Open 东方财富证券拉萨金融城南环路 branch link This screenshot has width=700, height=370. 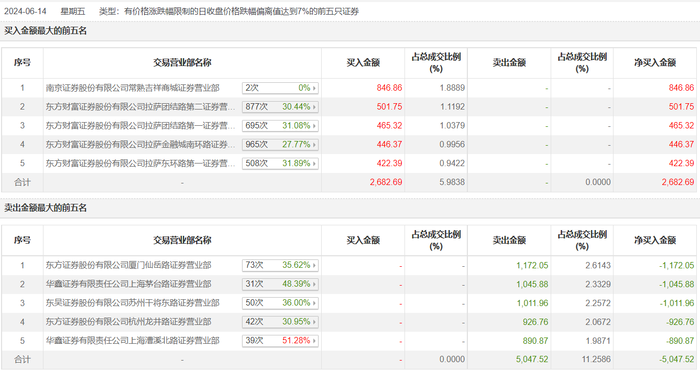pyautogui.click(x=140, y=145)
